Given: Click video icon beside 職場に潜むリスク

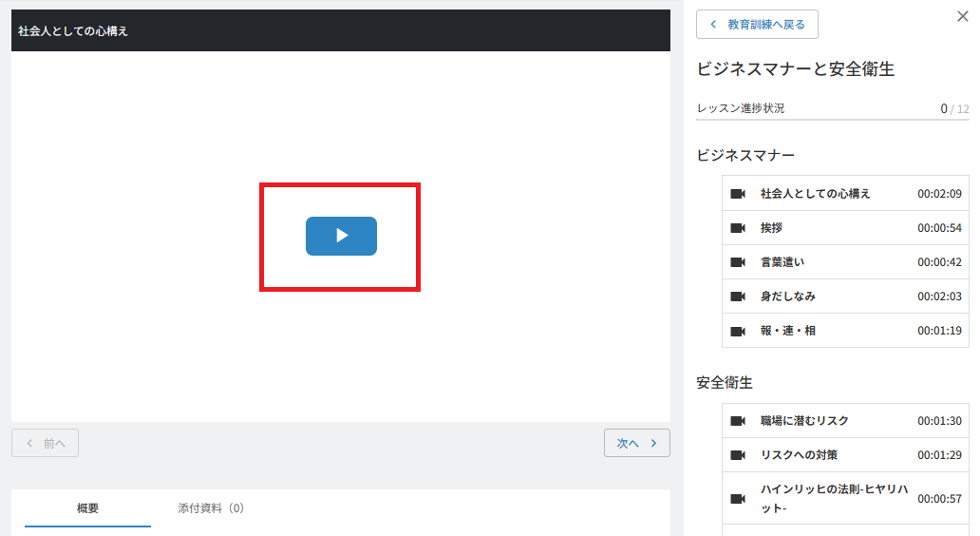Looking at the screenshot, I should pyautogui.click(x=738, y=421).
